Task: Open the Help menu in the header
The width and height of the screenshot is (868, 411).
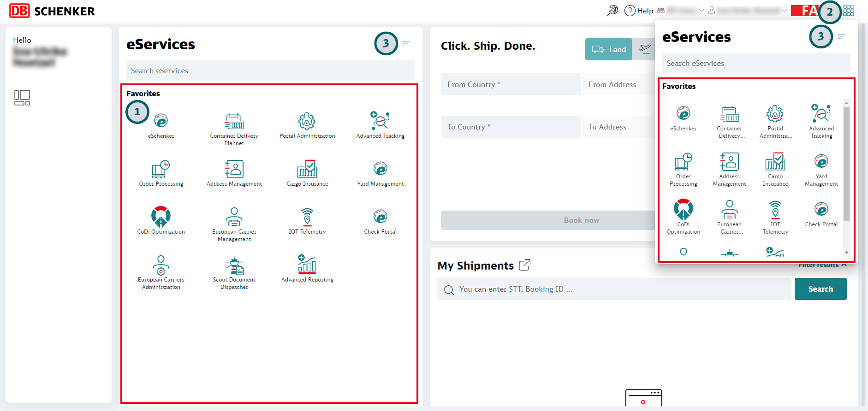Action: 639,11
